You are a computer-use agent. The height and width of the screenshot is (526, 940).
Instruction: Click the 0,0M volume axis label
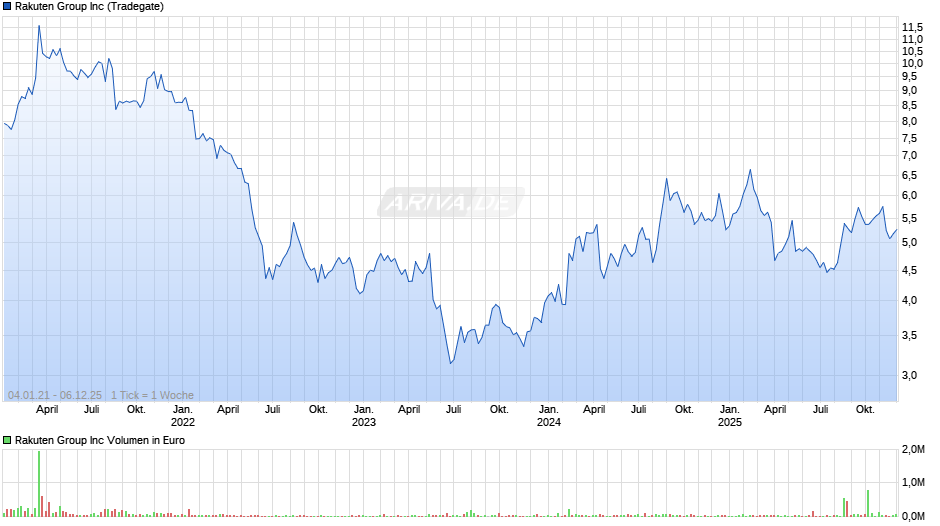(x=913, y=516)
